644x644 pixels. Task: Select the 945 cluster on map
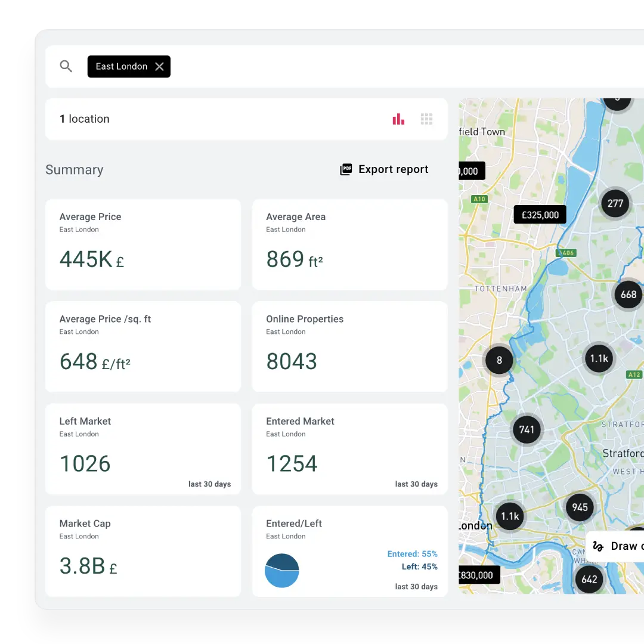[x=580, y=507]
